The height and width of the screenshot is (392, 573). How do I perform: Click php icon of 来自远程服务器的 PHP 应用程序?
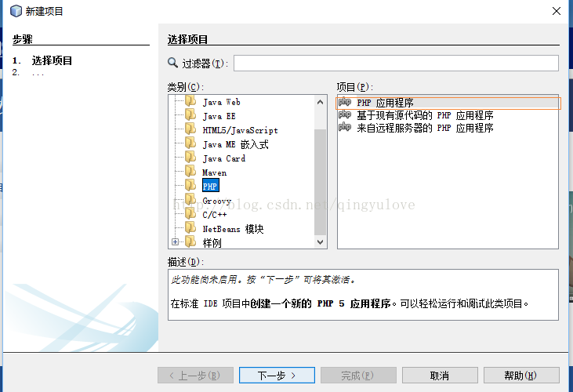click(345, 128)
